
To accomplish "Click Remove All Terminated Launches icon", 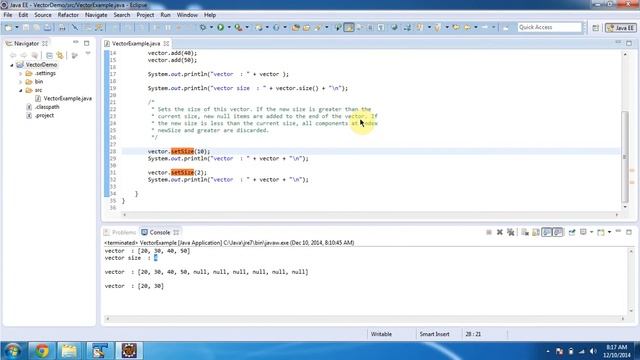I will click(x=510, y=232).
